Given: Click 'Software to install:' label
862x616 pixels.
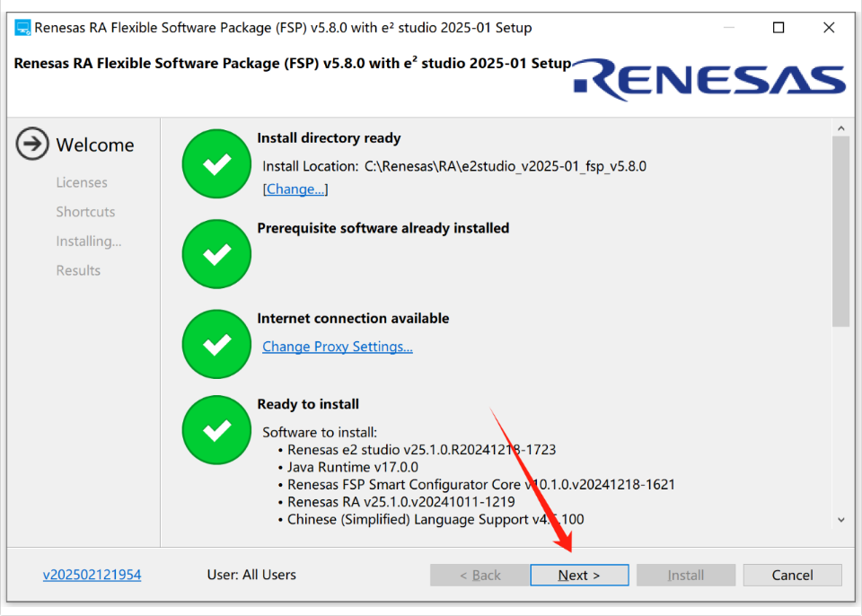Looking at the screenshot, I should [x=320, y=432].
